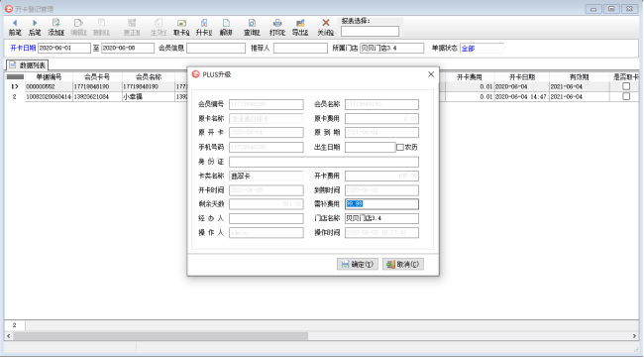Click the blue 开卡日期 label link
644x358 pixels.
click(x=23, y=48)
